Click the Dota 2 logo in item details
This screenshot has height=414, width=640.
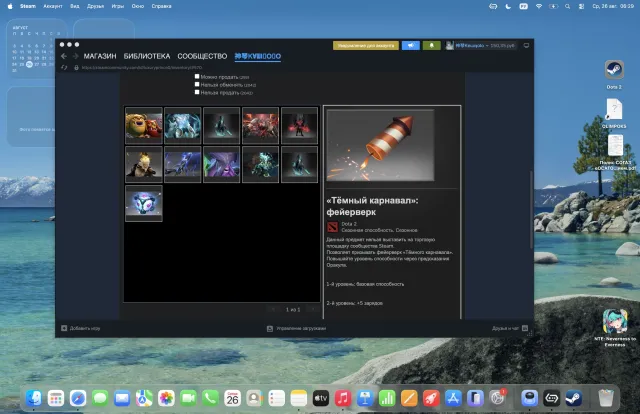point(332,227)
